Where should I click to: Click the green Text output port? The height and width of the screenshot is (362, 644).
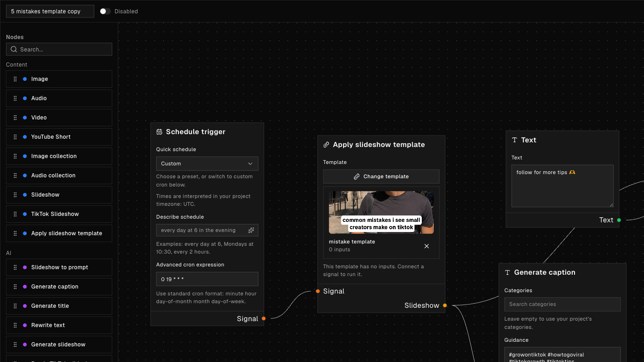(619, 220)
